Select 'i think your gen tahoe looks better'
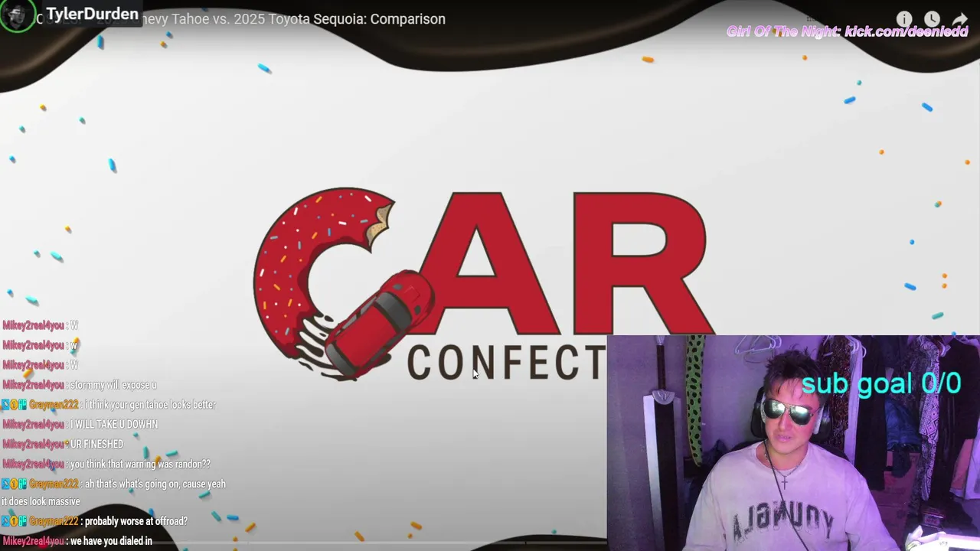Image resolution: width=980 pixels, height=551 pixels. pos(150,405)
